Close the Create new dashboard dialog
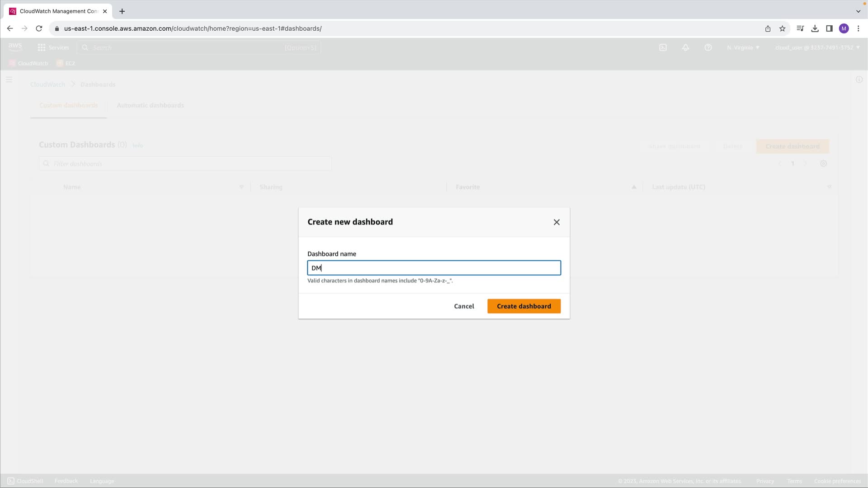The width and height of the screenshot is (868, 488). (557, 222)
